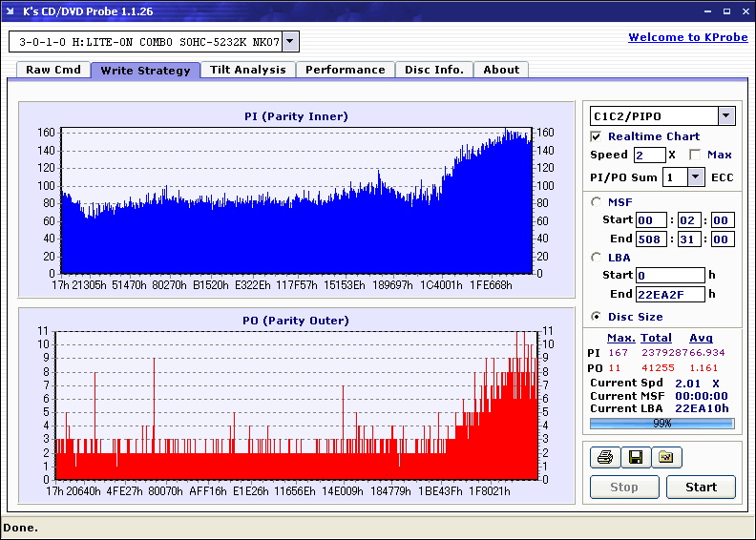The image size is (756, 540).
Task: Toggle the Realtime Chart checkbox
Action: pos(597,136)
